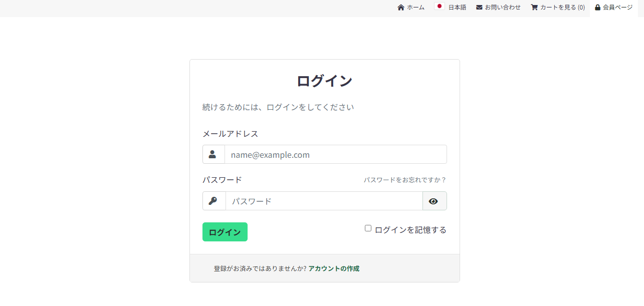Open the アカウントの作成 link

coord(334,268)
